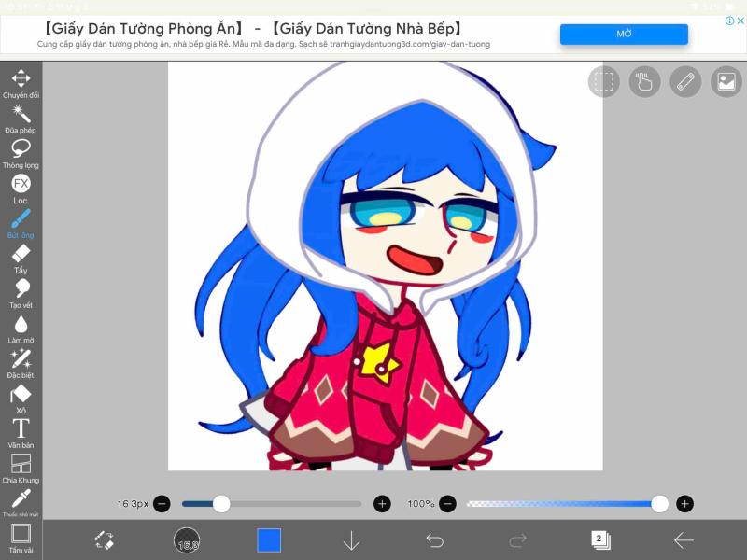747x560 pixels.
Task: Select the Chuyển đổi transform tool
Action: pos(21,77)
